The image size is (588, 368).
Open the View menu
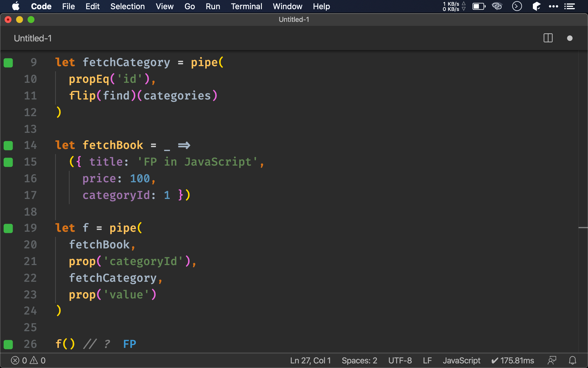[165, 6]
